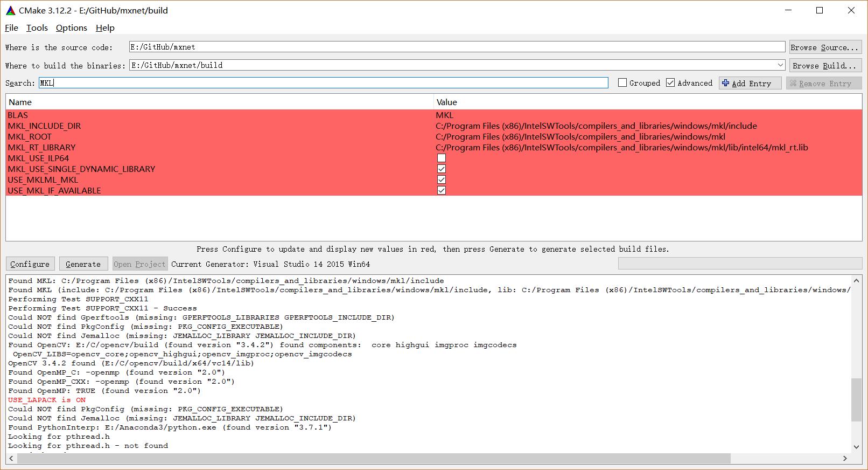Select the USE_MKLML_MKL row name
This screenshot has height=470, width=868.
(43, 179)
